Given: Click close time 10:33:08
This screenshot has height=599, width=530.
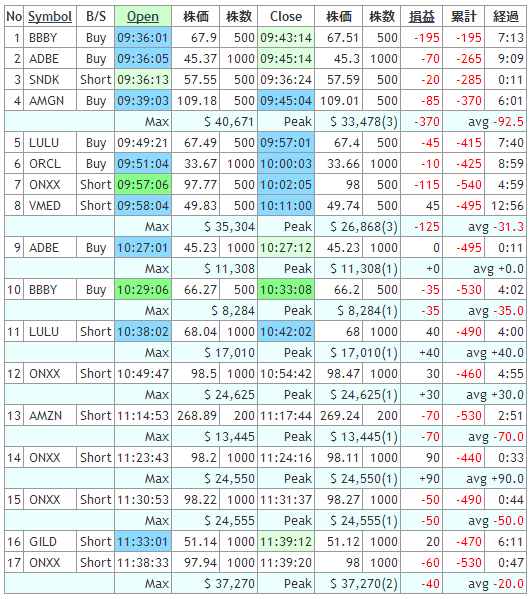Looking at the screenshot, I should (x=286, y=290).
